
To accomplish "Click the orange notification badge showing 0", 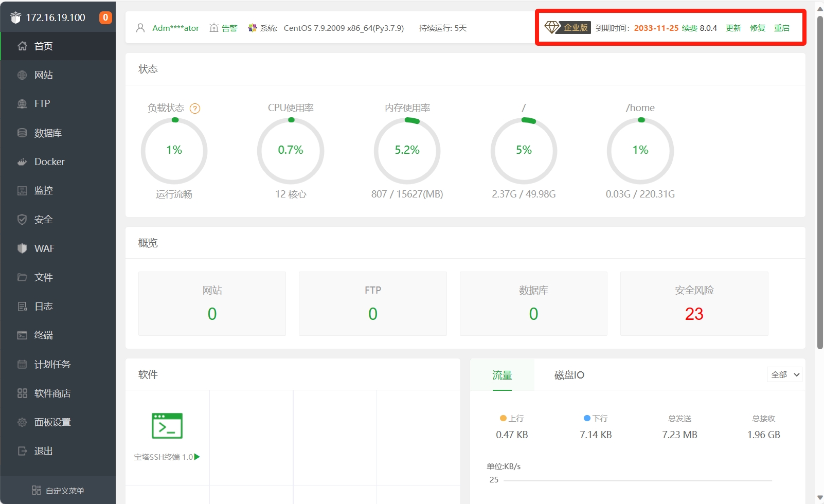I will click(105, 17).
